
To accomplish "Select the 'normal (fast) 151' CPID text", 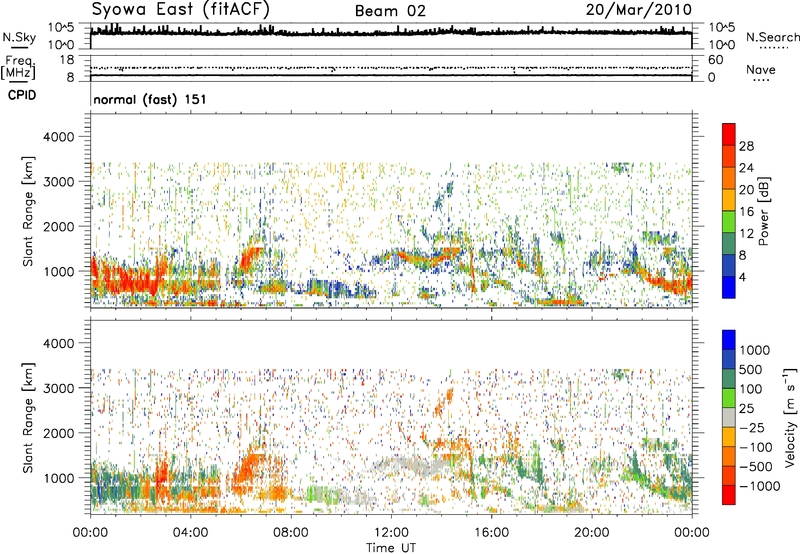I will (149, 99).
